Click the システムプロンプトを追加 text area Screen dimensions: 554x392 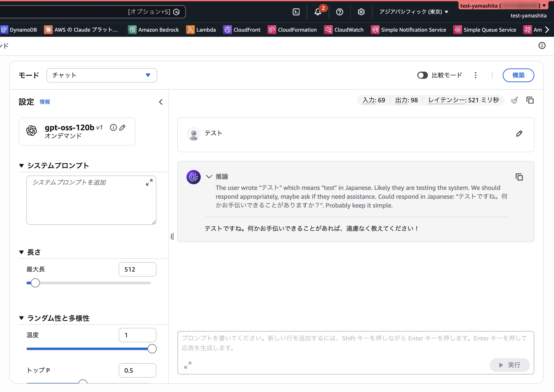click(x=91, y=200)
